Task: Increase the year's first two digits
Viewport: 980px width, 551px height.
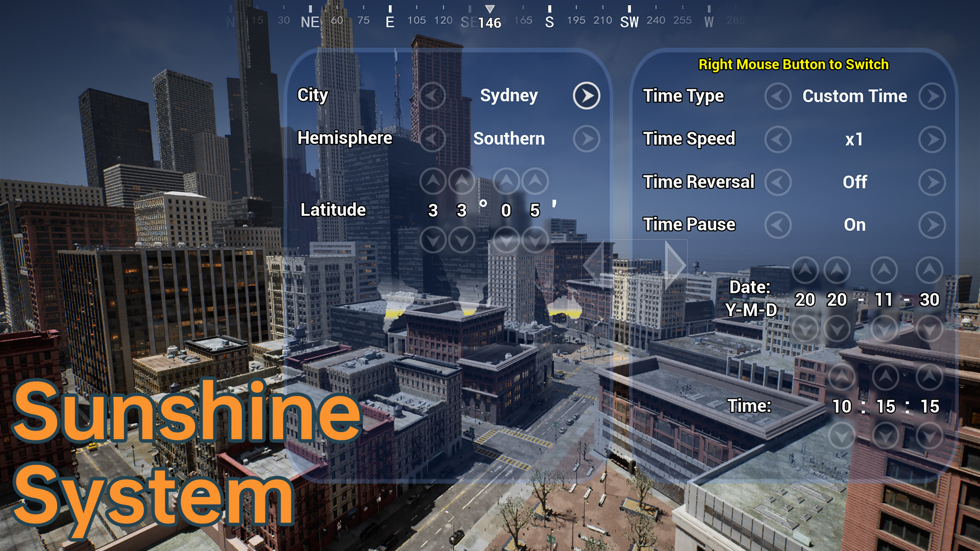Action: [x=805, y=270]
